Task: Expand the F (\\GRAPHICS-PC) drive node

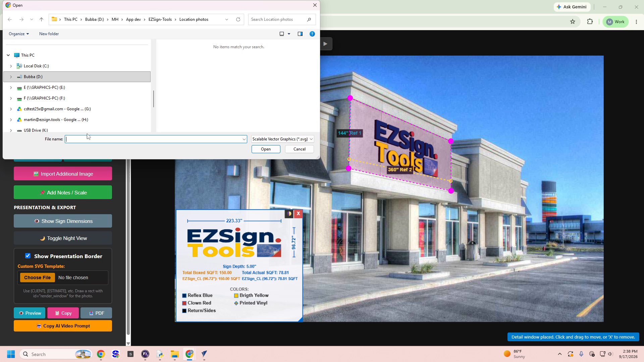Action: point(11,98)
